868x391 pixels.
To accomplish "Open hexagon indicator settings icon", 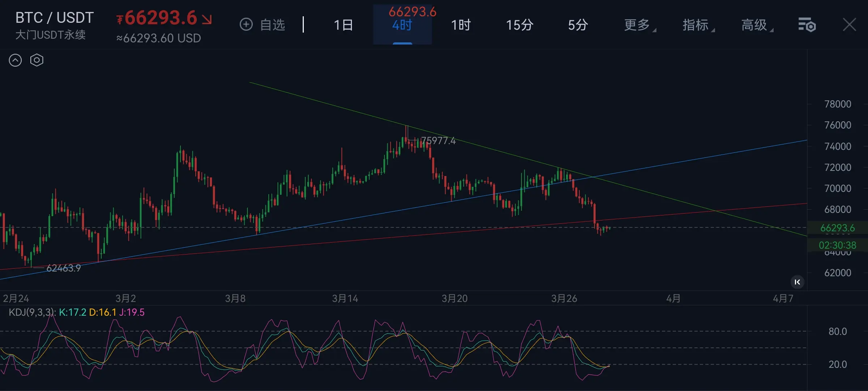I will pos(37,60).
